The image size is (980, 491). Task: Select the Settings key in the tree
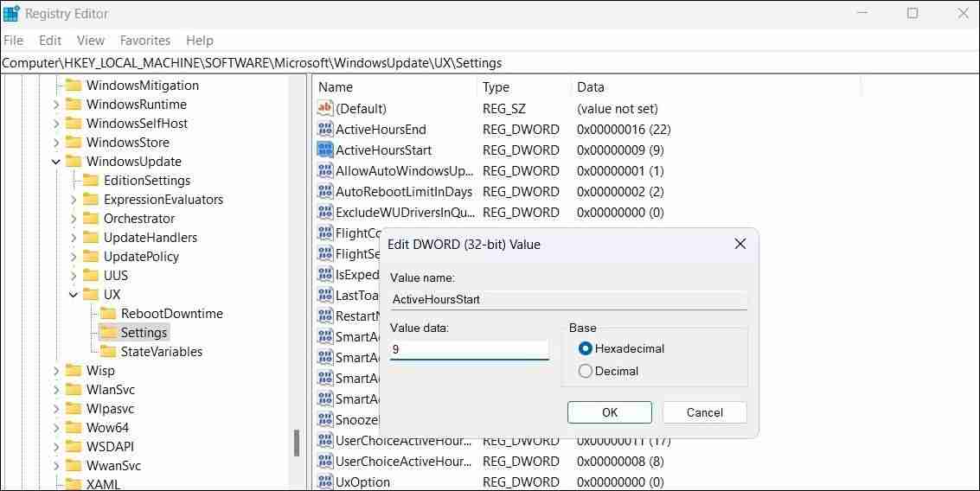(x=144, y=332)
